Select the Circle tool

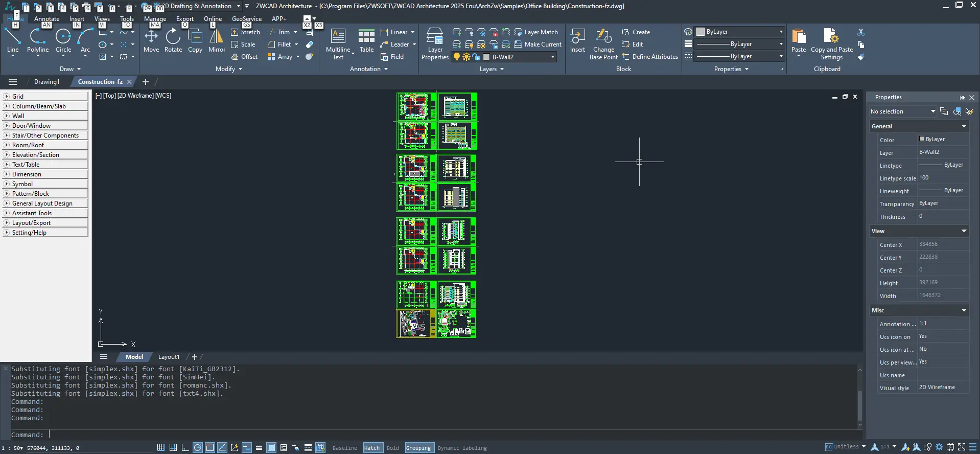63,41
